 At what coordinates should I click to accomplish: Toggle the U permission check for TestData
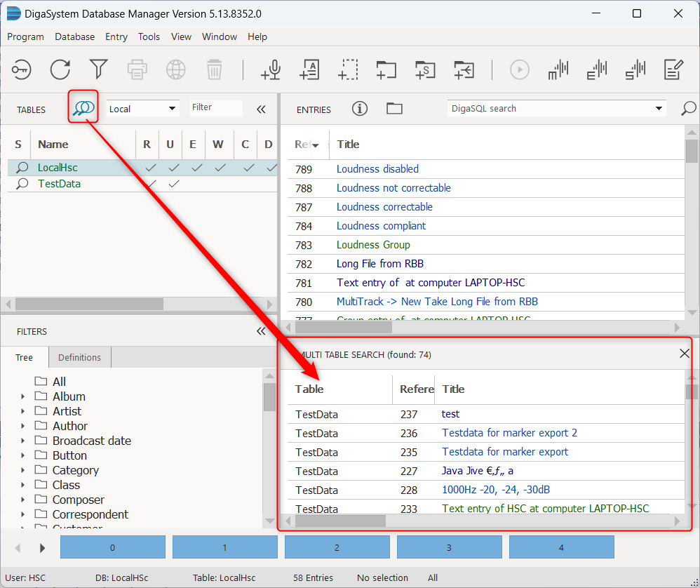[x=173, y=184]
